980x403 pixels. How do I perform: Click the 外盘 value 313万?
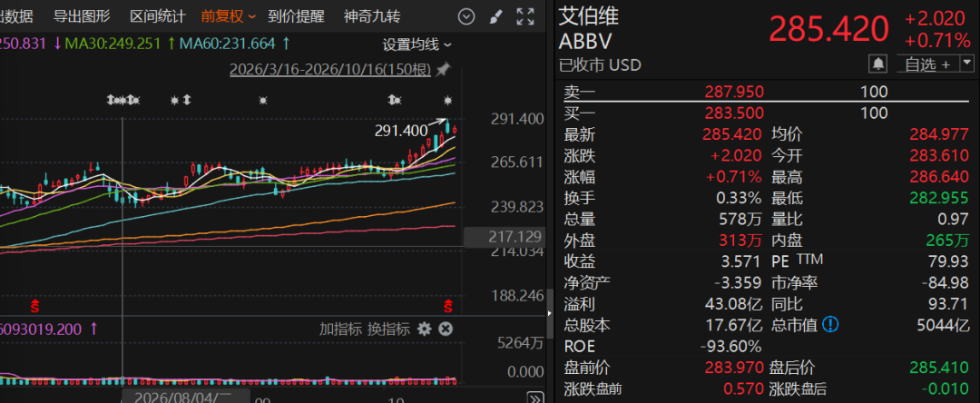tap(740, 241)
